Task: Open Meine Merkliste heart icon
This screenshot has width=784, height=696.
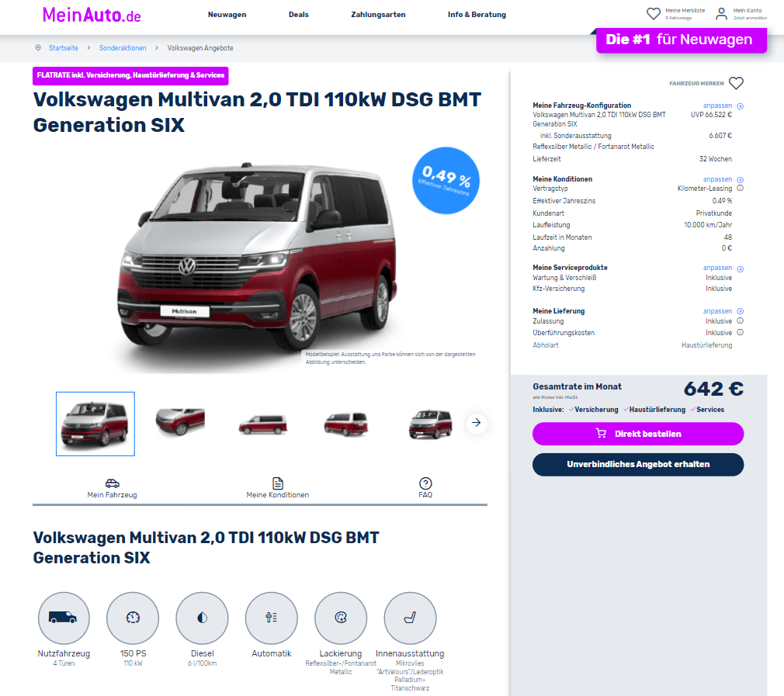Action: 653,13
